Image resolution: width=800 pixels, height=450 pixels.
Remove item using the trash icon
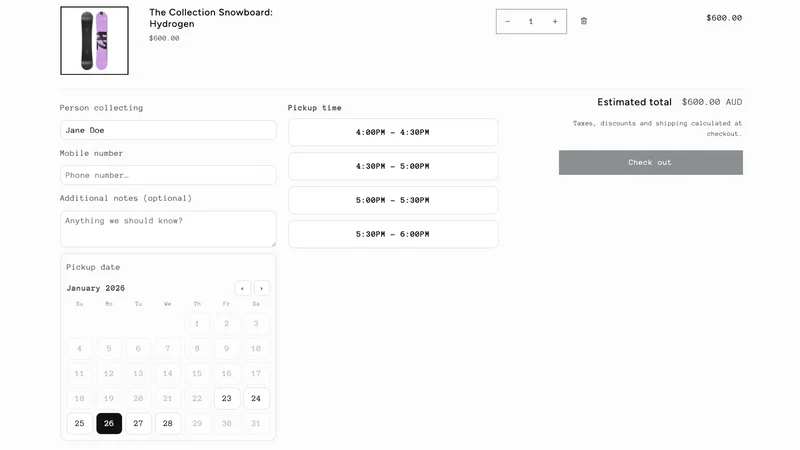pos(584,21)
